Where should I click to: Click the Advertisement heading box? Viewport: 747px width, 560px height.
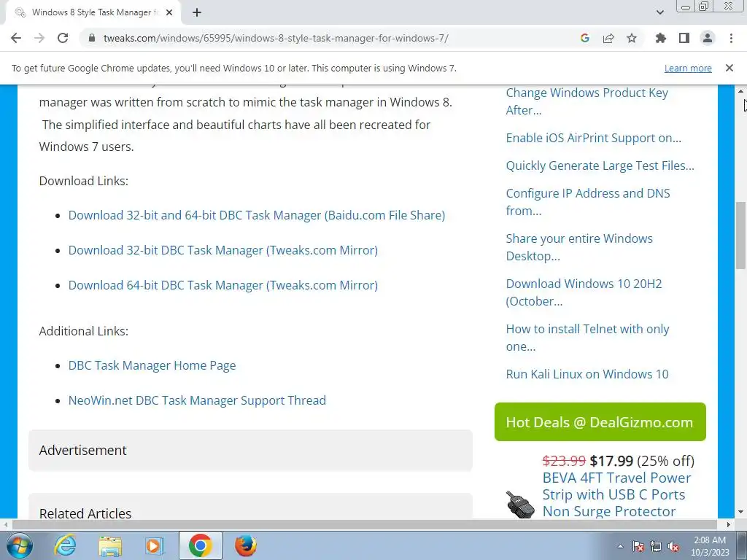(x=251, y=451)
